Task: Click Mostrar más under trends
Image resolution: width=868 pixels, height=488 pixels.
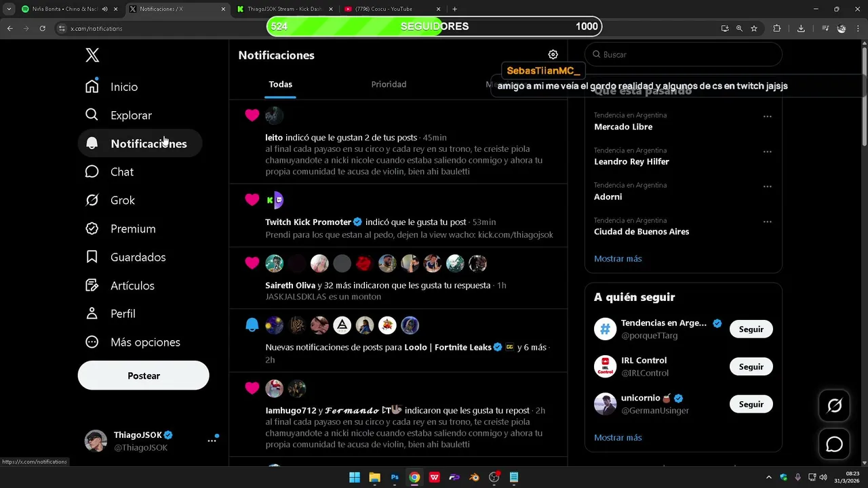Action: click(618, 259)
